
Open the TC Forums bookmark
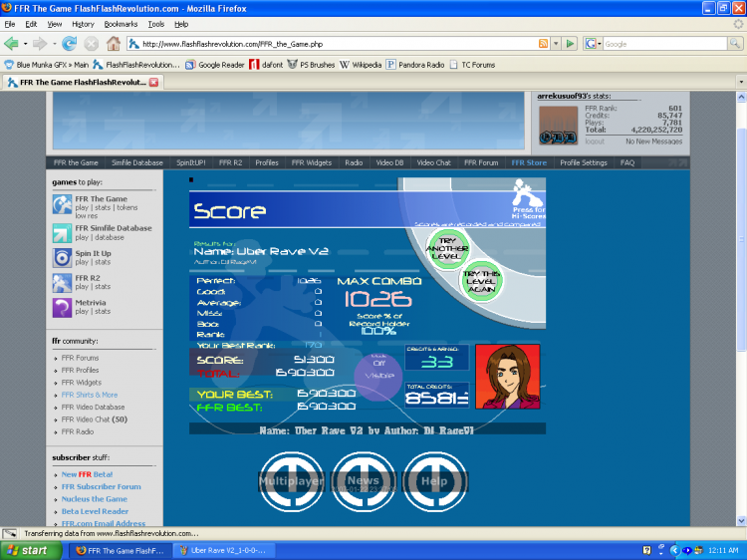(x=472, y=65)
